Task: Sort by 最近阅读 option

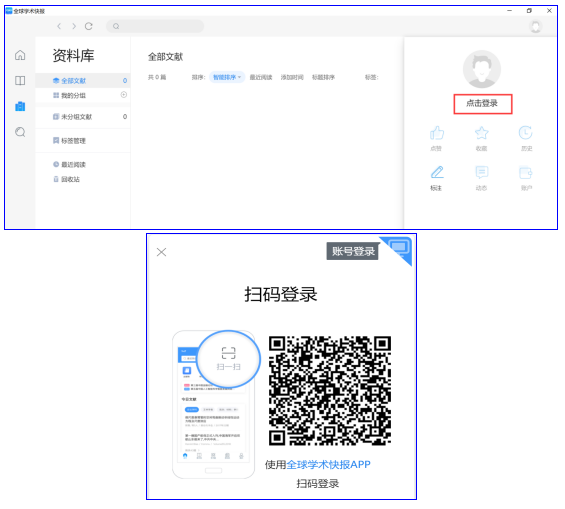Action: click(261, 77)
